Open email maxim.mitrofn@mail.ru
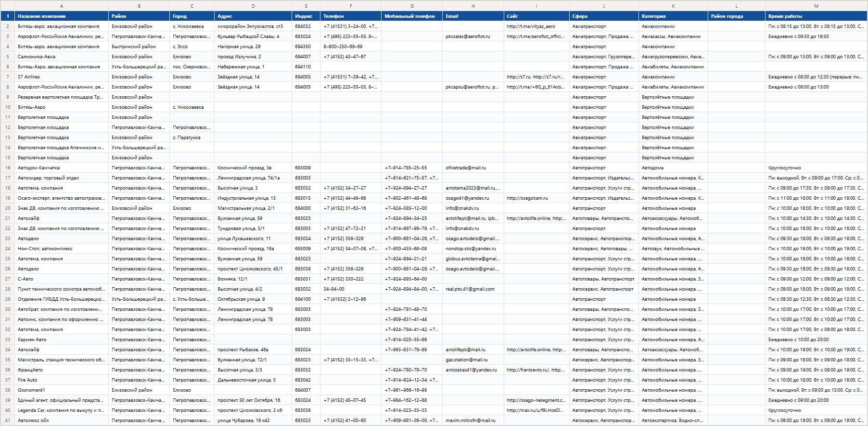Image resolution: width=868 pixels, height=434 pixels. 473,421
